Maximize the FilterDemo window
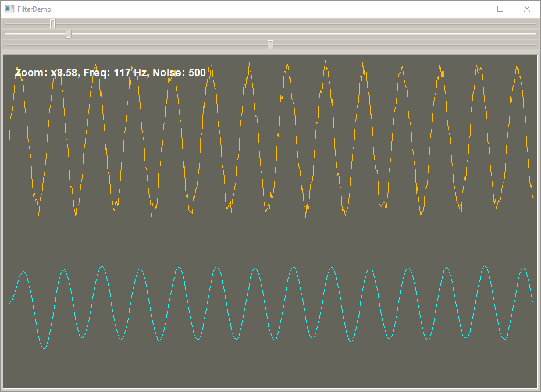Screen dimensions: 541x392 500,9
